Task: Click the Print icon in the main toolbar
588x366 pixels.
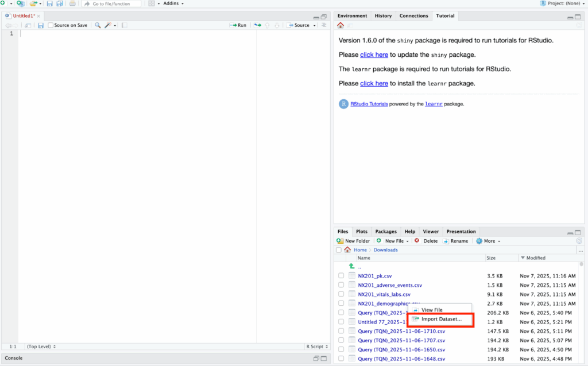Action: 72,3
